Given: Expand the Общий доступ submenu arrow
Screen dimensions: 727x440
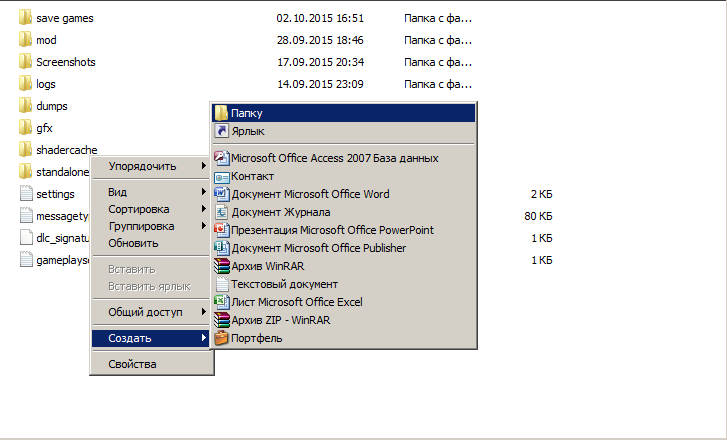Looking at the screenshot, I should click(x=204, y=312).
